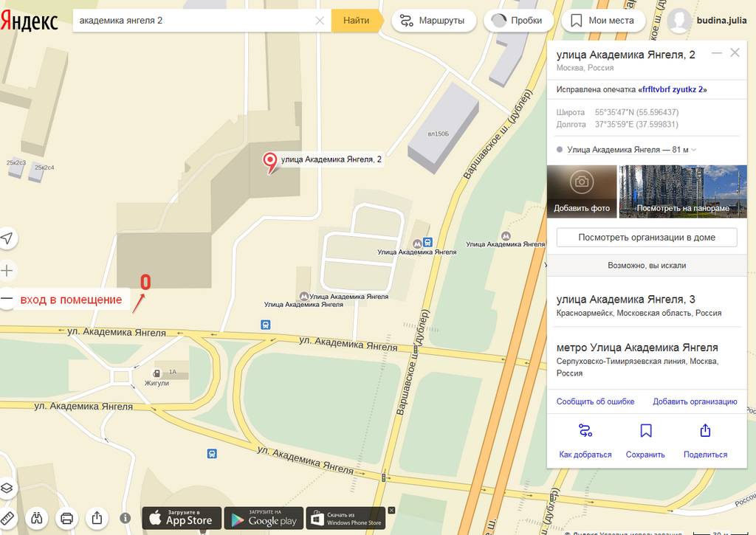Click the geolocation arrow button
The image size is (756, 535).
(7, 238)
